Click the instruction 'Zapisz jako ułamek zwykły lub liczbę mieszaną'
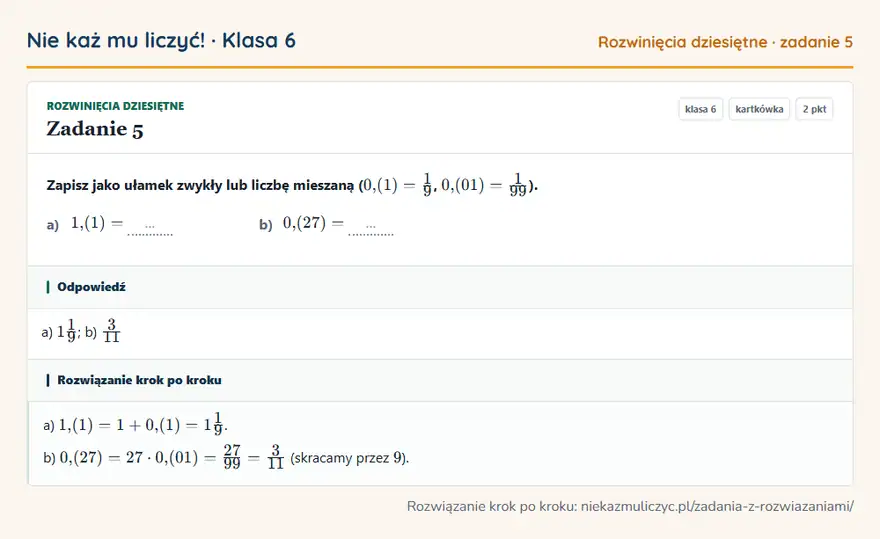 click(200, 185)
